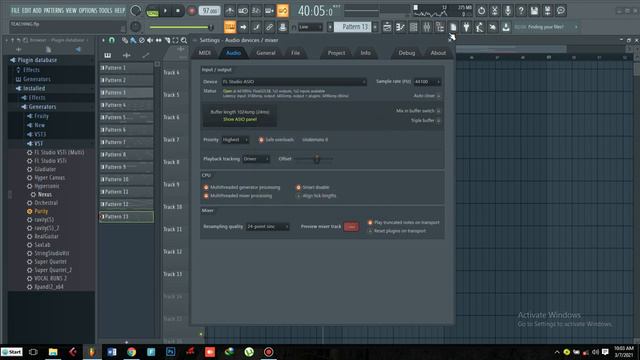Open the help question mark icon

click(x=521, y=11)
